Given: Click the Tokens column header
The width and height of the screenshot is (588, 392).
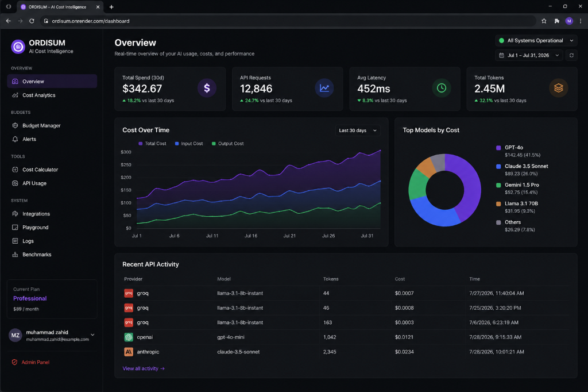Looking at the screenshot, I should pyautogui.click(x=331, y=279).
